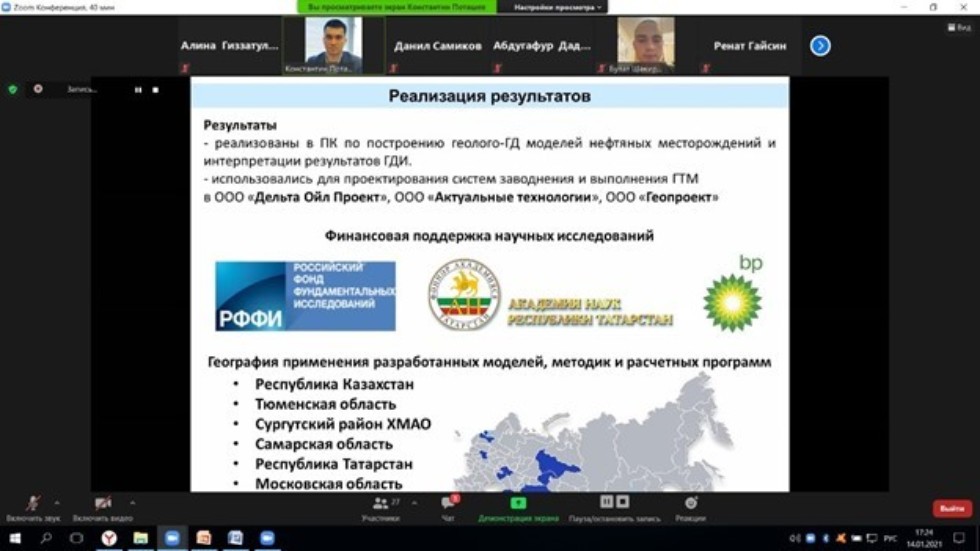Select Константин Поташев video thumbnail
Image resolution: width=980 pixels, height=551 pixels.
click(333, 46)
